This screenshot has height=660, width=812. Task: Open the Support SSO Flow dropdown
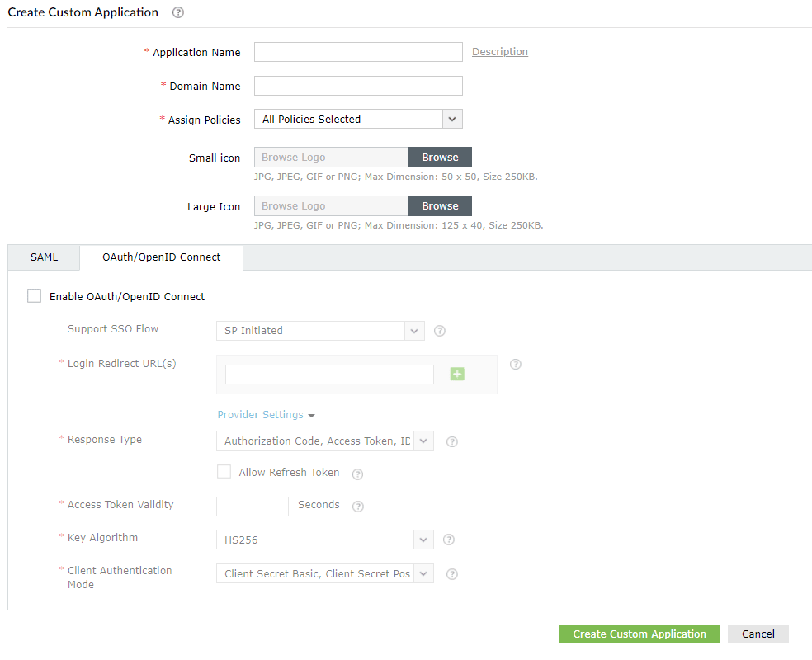point(414,330)
